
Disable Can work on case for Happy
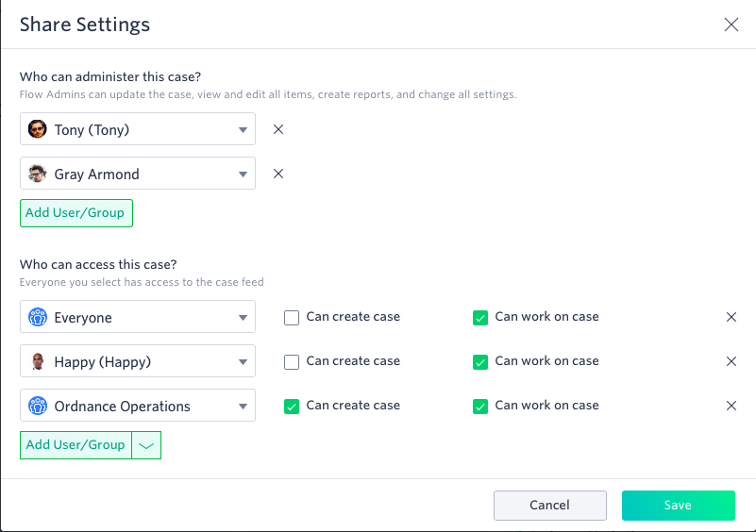pos(480,362)
